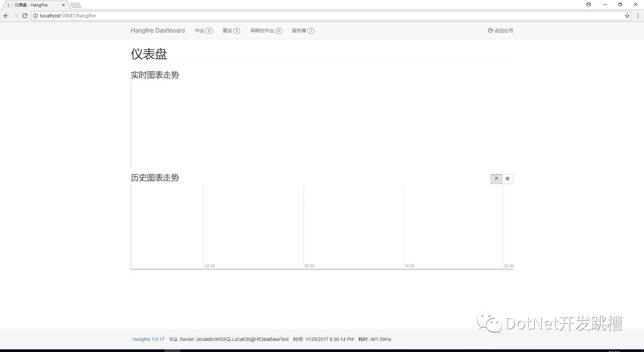Switch history chart to 天 (day)
Viewport: 644px width, 352px height.
[x=496, y=179]
